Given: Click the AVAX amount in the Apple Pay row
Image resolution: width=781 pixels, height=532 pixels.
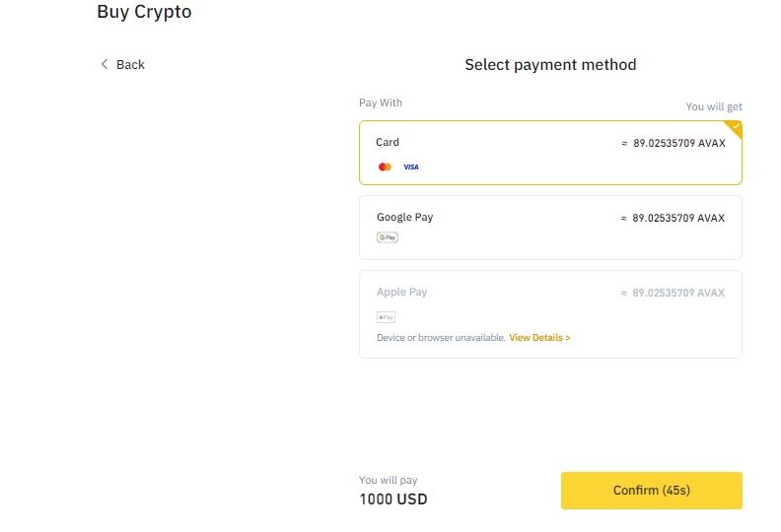Looking at the screenshot, I should [674, 293].
